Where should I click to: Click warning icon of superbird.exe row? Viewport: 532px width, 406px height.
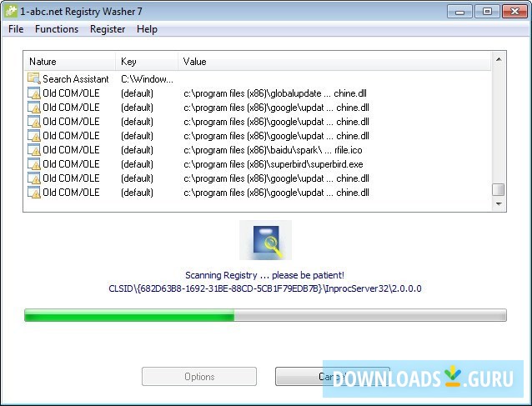pyautogui.click(x=34, y=164)
